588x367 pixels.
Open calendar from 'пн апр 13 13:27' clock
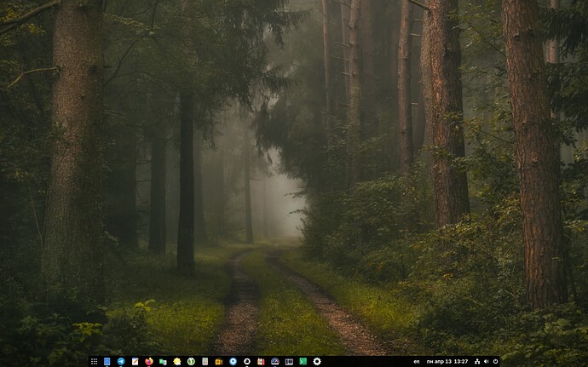coord(447,362)
